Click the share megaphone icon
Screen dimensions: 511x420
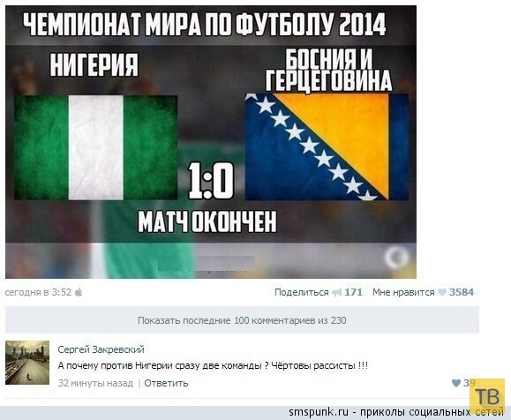coord(336,293)
